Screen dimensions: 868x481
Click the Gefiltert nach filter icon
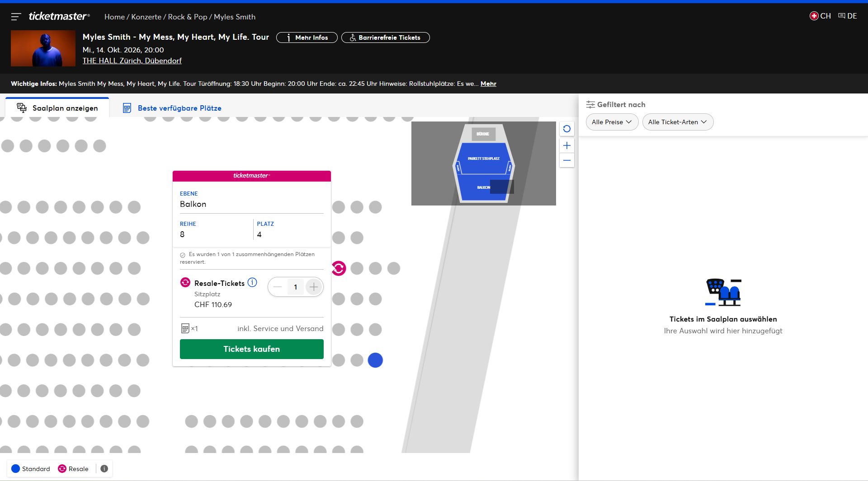point(590,105)
